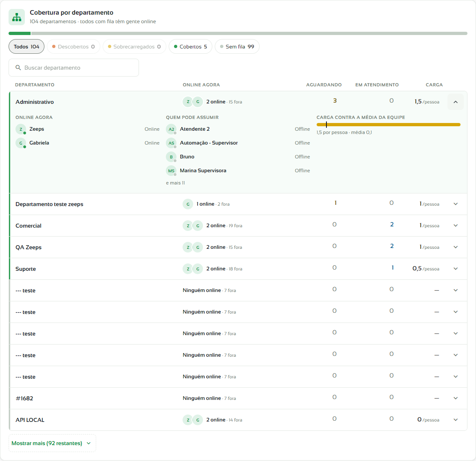
Task: Click the Z avatar in the Administrativo row
Action: pos(188,102)
